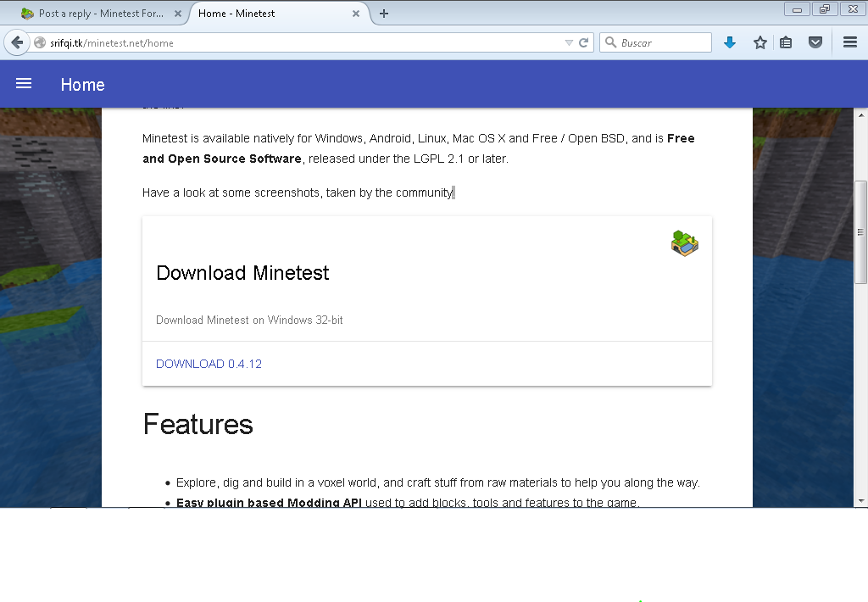Click the vertical page scrollbar thumb
The width and height of the screenshot is (868, 602).
(861, 231)
